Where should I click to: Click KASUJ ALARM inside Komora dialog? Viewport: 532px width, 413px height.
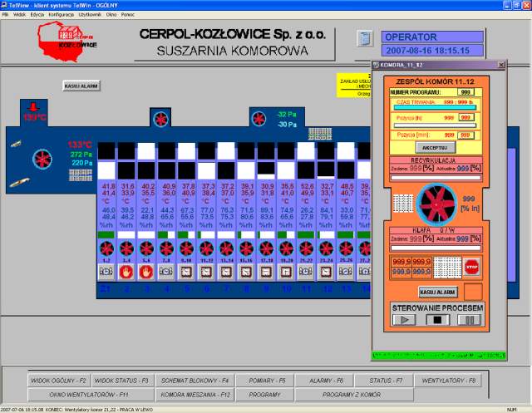tap(437, 292)
